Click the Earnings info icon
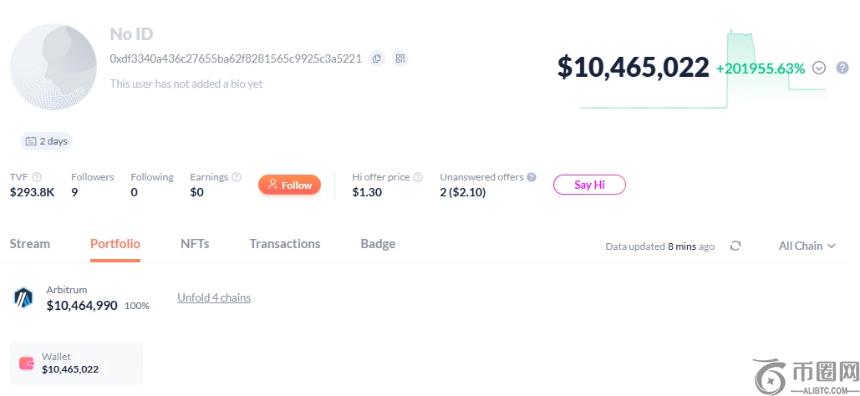 click(x=236, y=177)
